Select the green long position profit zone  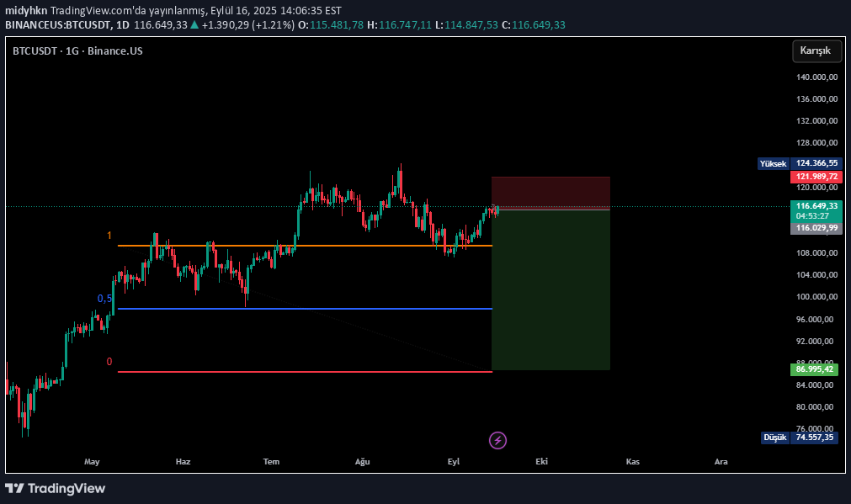tap(550, 290)
